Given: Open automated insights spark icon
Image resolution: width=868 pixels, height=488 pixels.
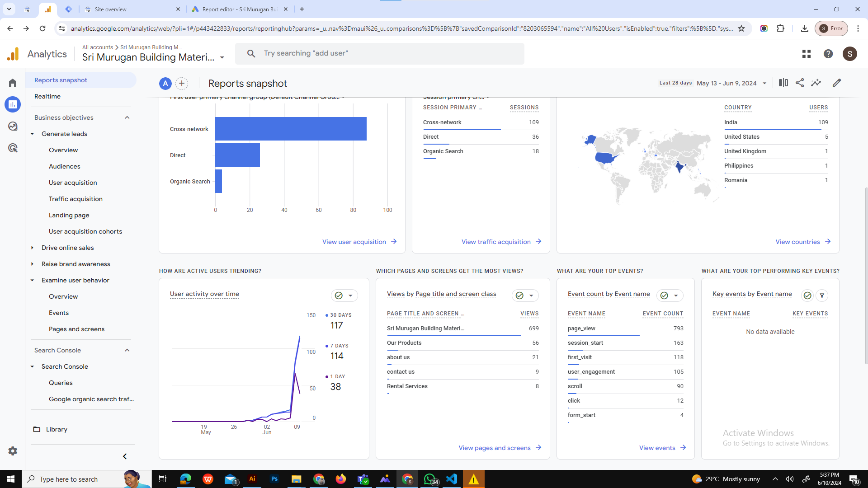Looking at the screenshot, I should click(x=816, y=83).
